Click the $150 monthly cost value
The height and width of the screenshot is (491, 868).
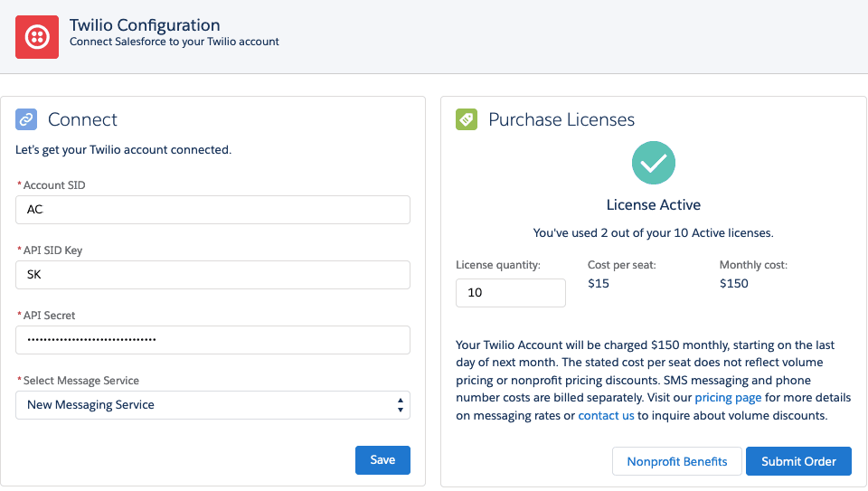(x=733, y=283)
